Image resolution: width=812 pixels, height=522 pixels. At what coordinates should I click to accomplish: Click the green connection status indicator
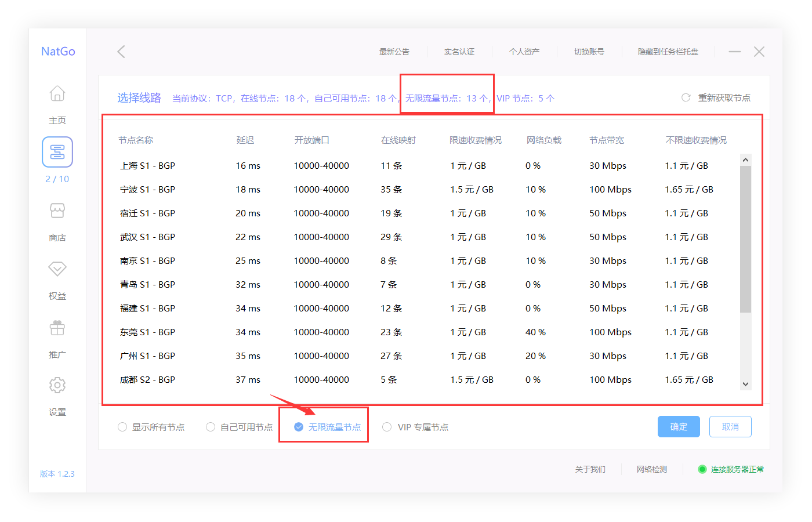702,469
